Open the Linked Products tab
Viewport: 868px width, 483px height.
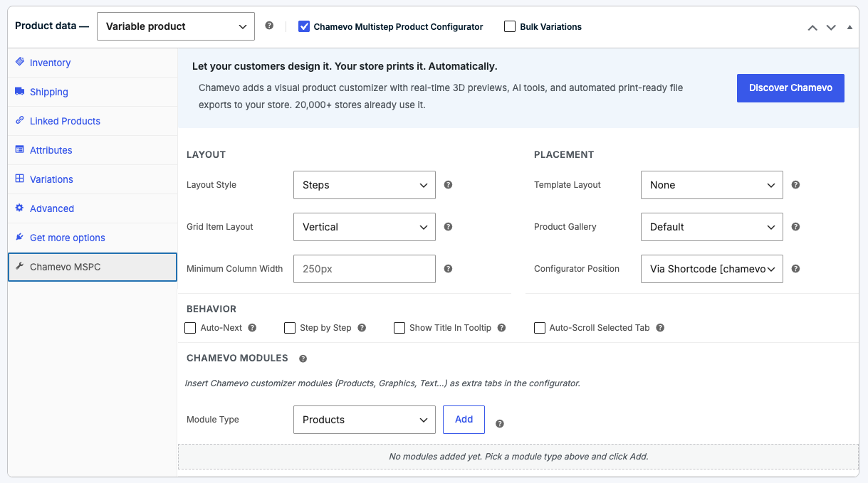[93, 121]
